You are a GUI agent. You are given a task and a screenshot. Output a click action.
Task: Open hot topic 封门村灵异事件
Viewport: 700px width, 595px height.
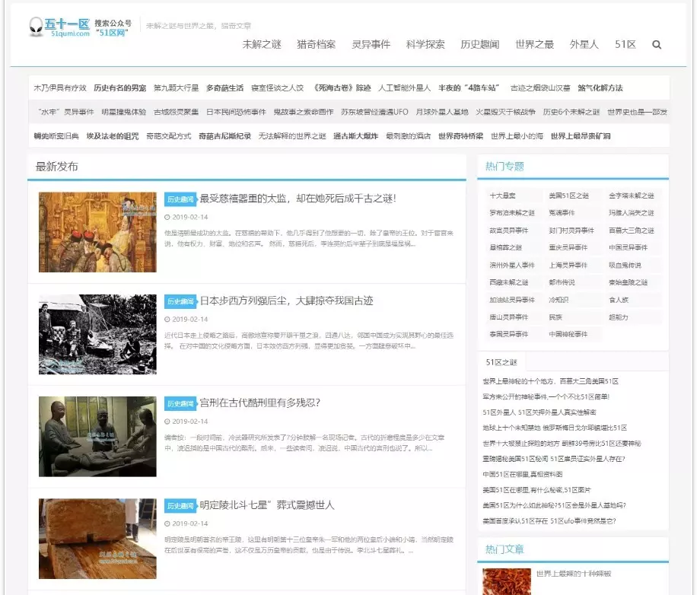tap(571, 231)
